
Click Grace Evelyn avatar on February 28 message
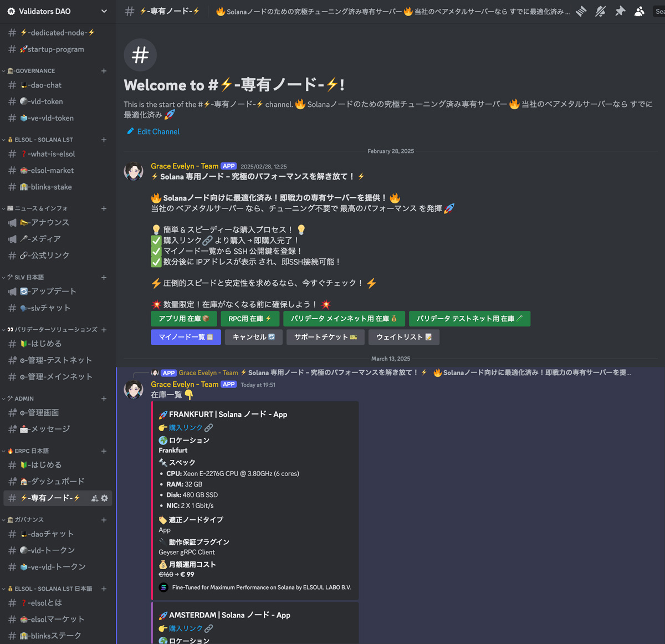(134, 172)
